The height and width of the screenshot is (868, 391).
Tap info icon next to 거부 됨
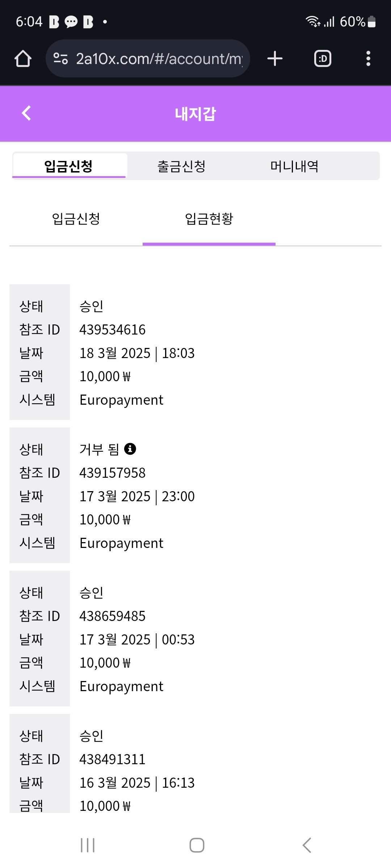[130, 449]
